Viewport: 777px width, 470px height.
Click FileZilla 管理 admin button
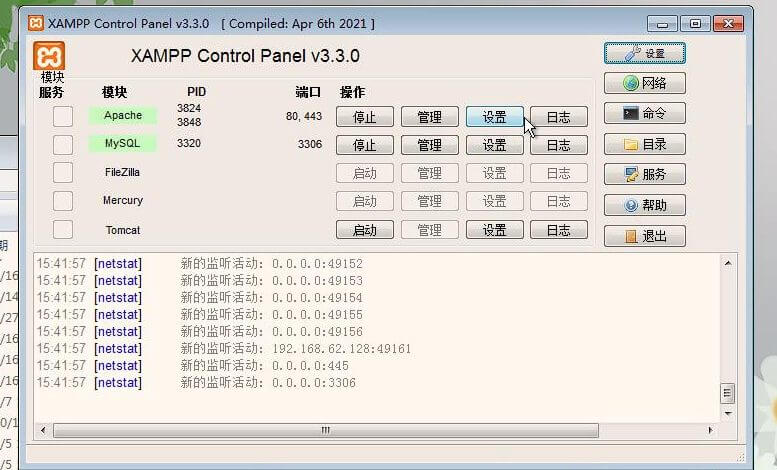click(430, 174)
